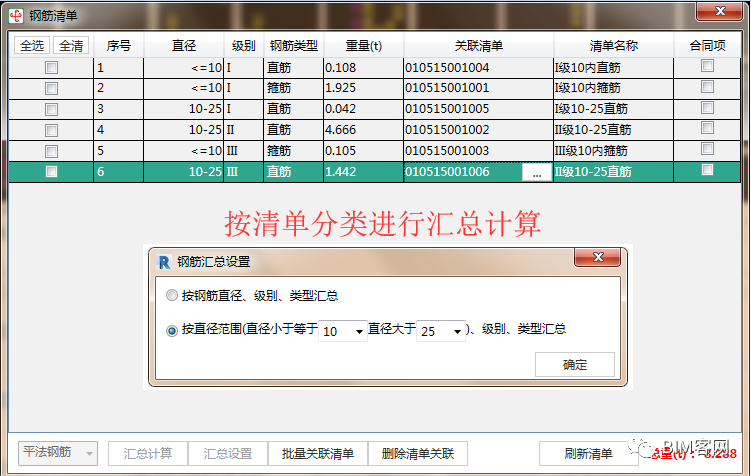
Task: Click weight cell 0.105
Action: [x=364, y=151]
